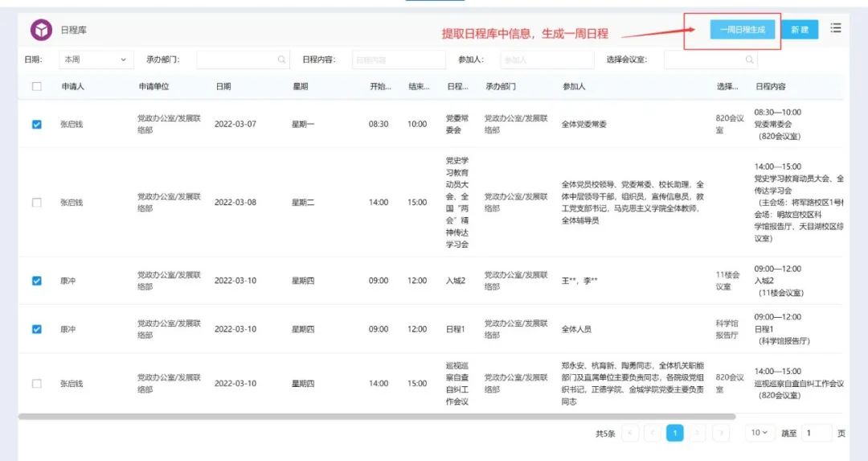Click the 科学馆报告厅 room cell
Screen dimensions: 868x461
tap(727, 329)
